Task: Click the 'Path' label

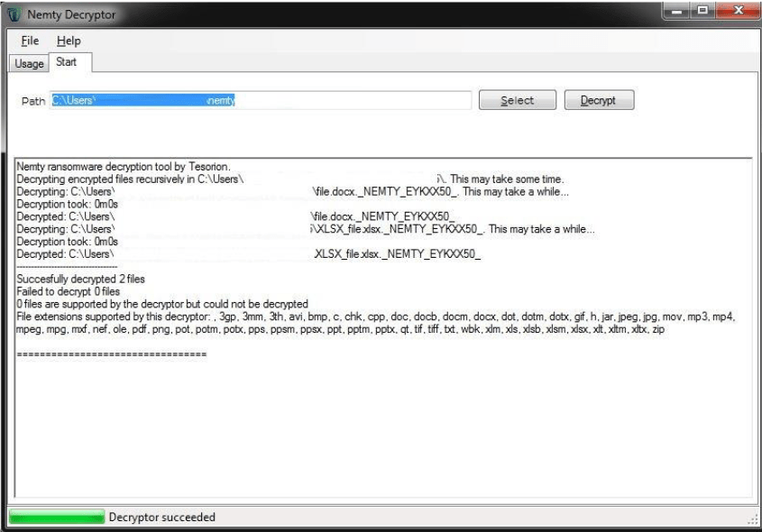Action: [33, 101]
